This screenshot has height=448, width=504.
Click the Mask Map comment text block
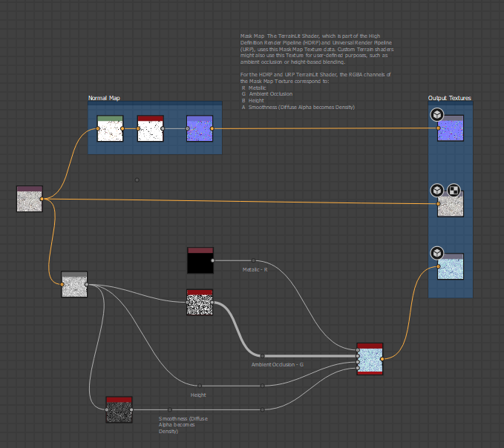pyautogui.click(x=315, y=71)
